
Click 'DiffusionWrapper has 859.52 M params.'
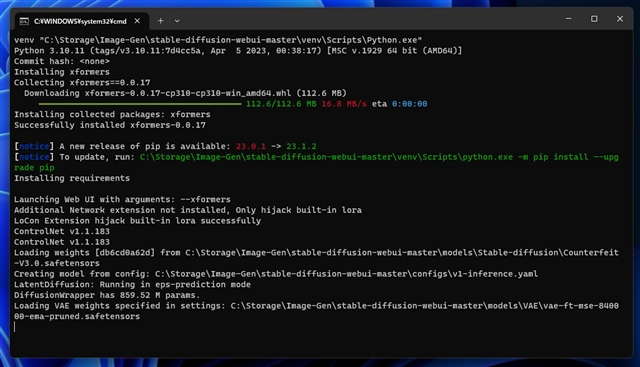[x=107, y=295]
